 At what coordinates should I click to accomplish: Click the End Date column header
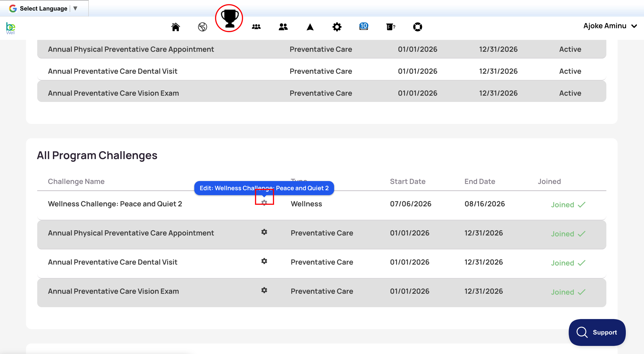pos(480,181)
